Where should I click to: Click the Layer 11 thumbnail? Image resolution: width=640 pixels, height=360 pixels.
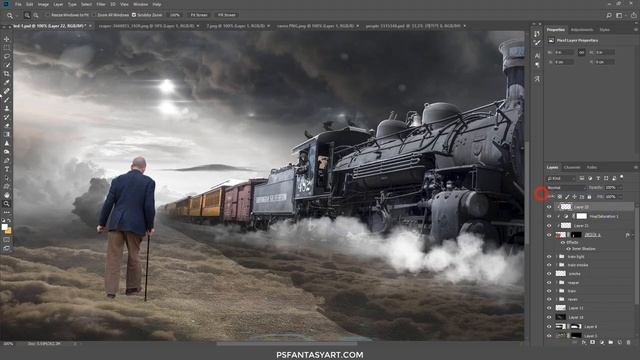pyautogui.click(x=561, y=308)
